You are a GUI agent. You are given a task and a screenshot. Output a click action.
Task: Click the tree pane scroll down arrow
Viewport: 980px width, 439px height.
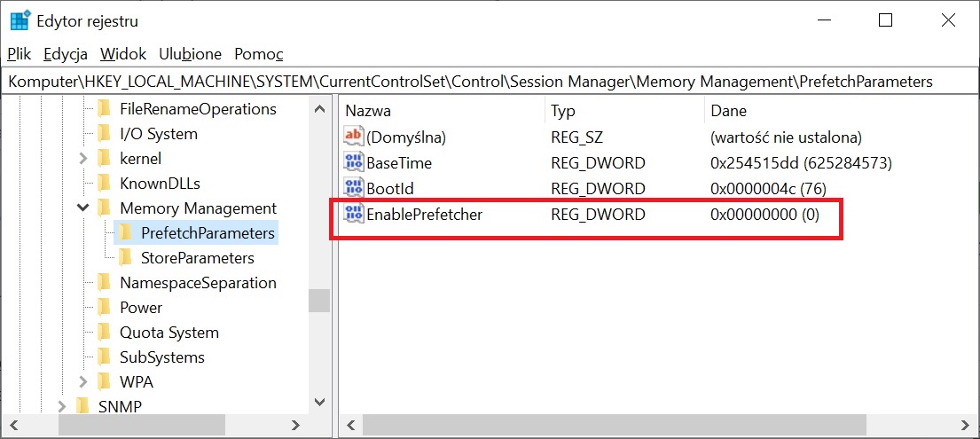(319, 402)
